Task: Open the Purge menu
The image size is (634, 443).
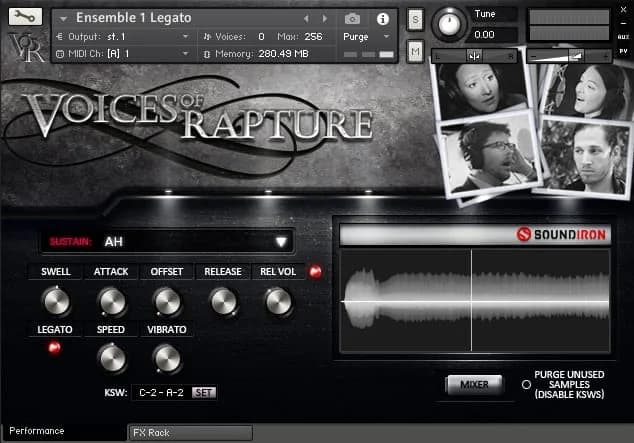Action: (366, 37)
